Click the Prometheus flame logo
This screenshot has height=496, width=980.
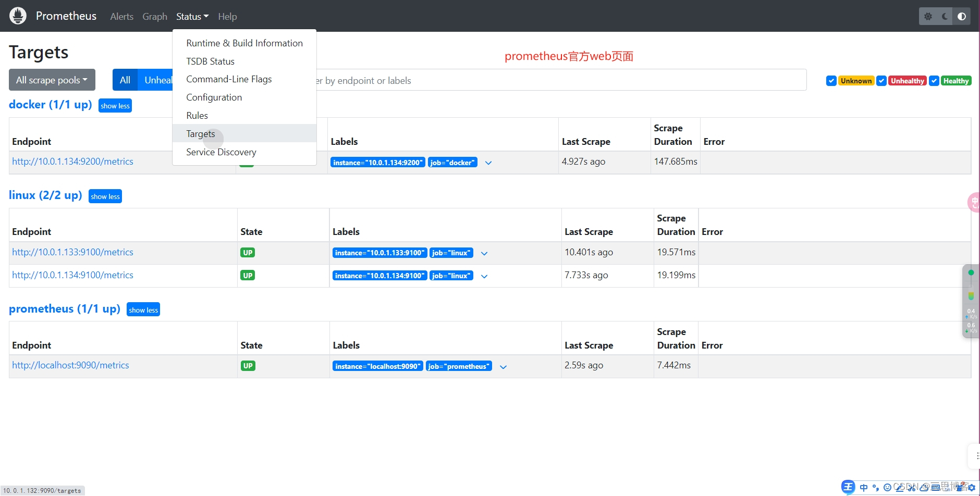point(18,16)
